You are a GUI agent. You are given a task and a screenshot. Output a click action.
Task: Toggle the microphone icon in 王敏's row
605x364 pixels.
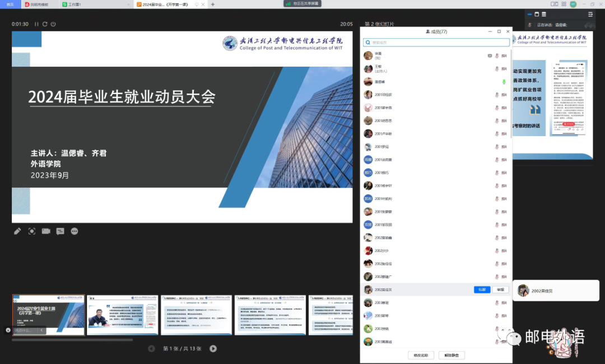click(497, 69)
